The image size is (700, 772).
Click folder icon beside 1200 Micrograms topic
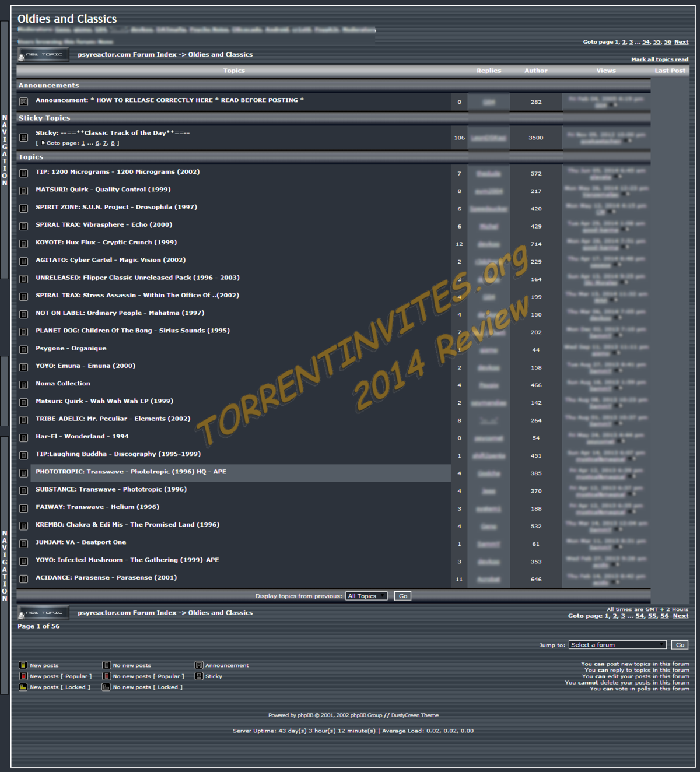[x=24, y=173]
